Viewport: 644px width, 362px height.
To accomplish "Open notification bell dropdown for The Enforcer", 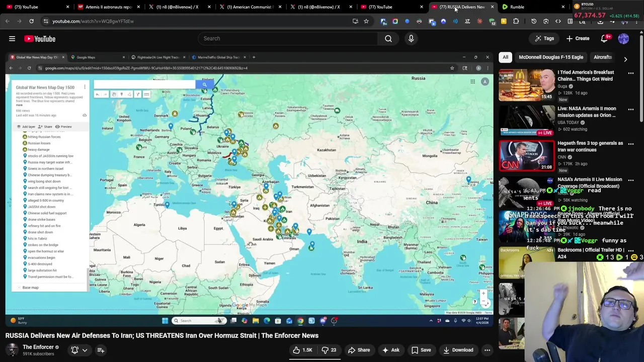I will pos(79,350).
